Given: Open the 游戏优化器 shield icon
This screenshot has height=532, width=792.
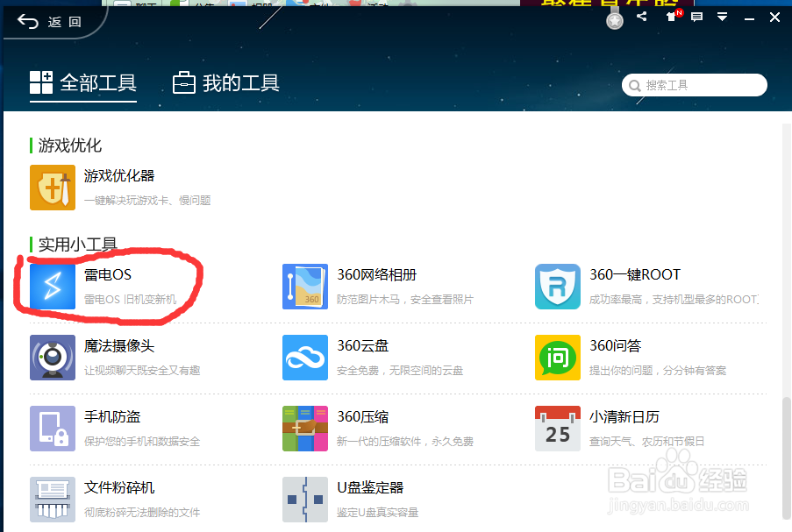Looking at the screenshot, I should [53, 188].
